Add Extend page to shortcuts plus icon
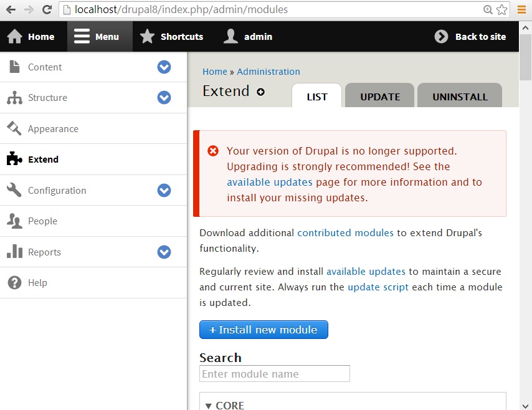The image size is (532, 410). [x=260, y=92]
